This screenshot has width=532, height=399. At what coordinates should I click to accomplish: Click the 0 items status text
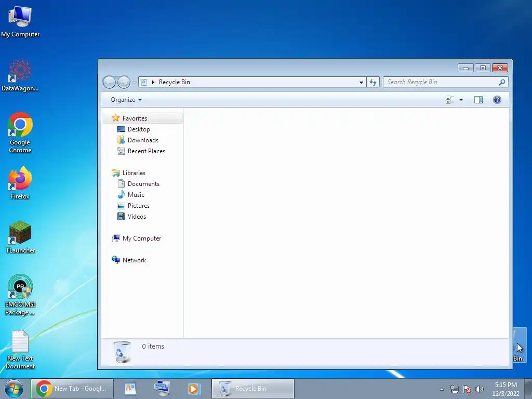(153, 347)
